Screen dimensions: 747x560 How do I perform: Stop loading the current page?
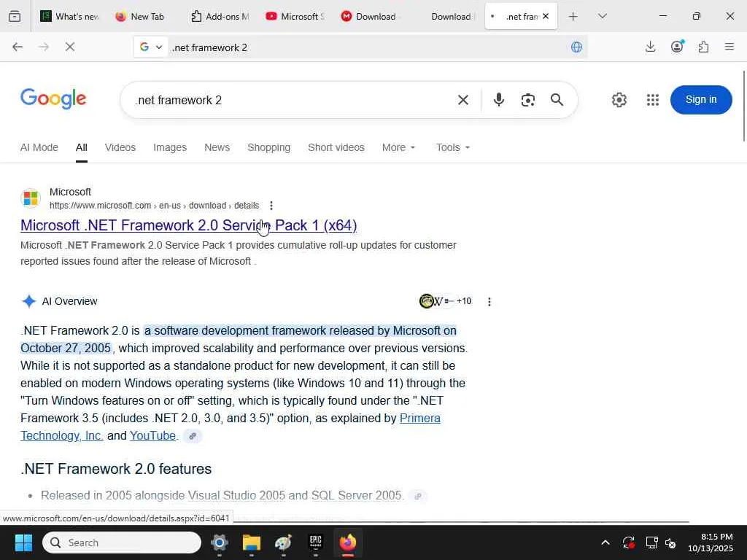click(69, 47)
